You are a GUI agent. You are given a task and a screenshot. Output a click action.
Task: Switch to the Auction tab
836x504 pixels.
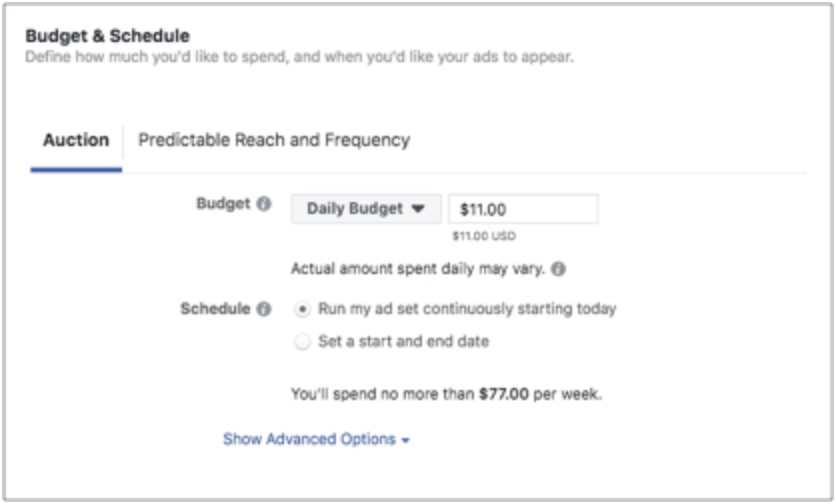pos(76,140)
